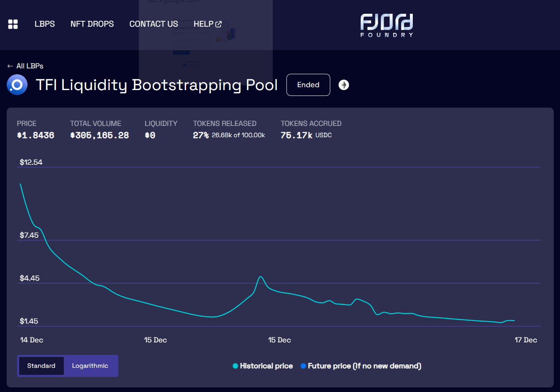The height and width of the screenshot is (392, 560).
Task: Click the TFI Liquidity Bootstrapping Pool title
Action: click(x=157, y=85)
